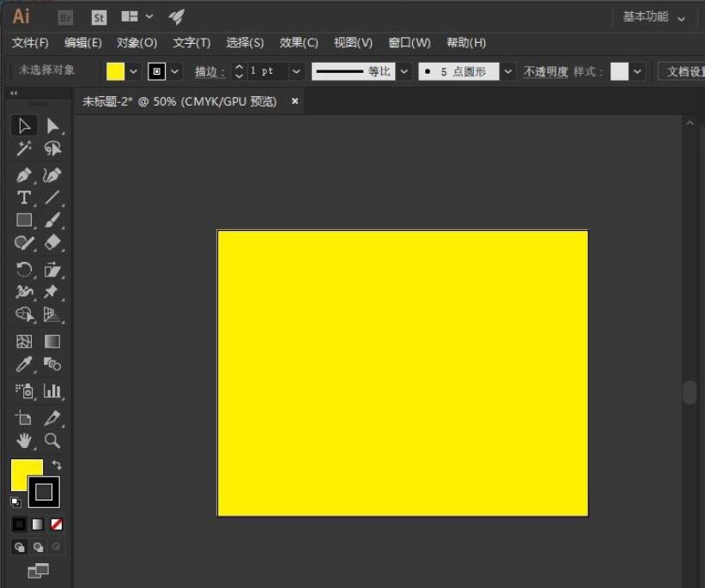Select the Blend tool
Image resolution: width=705 pixels, height=588 pixels.
[52, 364]
